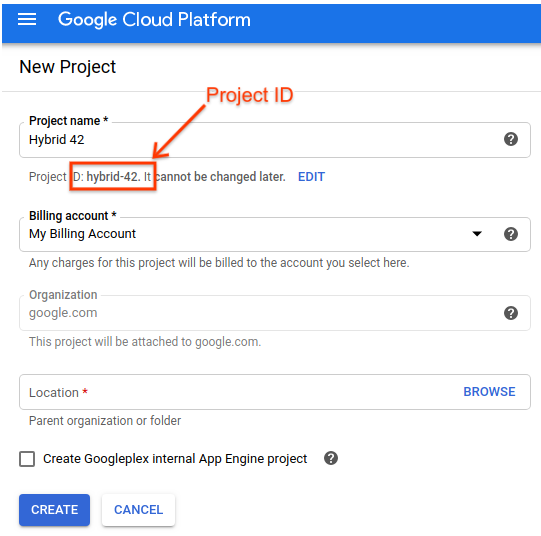This screenshot has height=536, width=541.
Task: Click the Googleplex App Engine help icon
Action: click(331, 458)
